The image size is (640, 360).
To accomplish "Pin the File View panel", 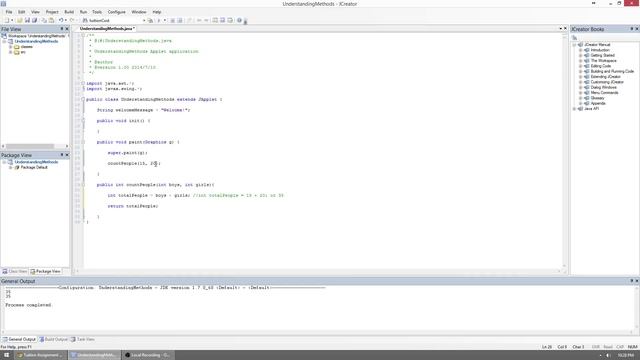I will pos(62,29).
